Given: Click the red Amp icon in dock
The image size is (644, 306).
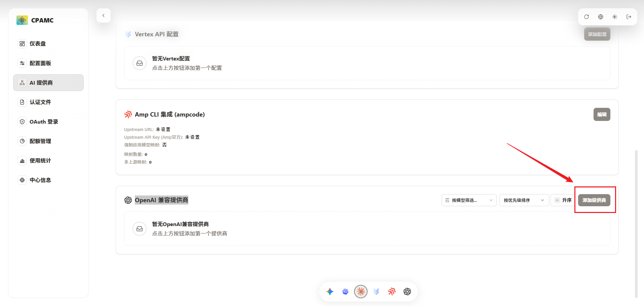Looking at the screenshot, I should click(392, 292).
